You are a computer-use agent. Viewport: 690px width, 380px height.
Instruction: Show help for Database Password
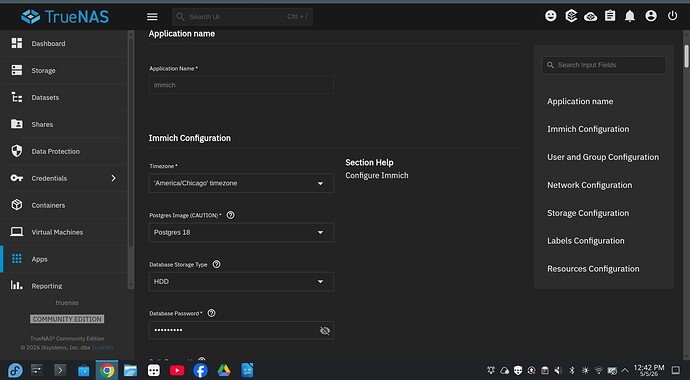[x=211, y=313]
